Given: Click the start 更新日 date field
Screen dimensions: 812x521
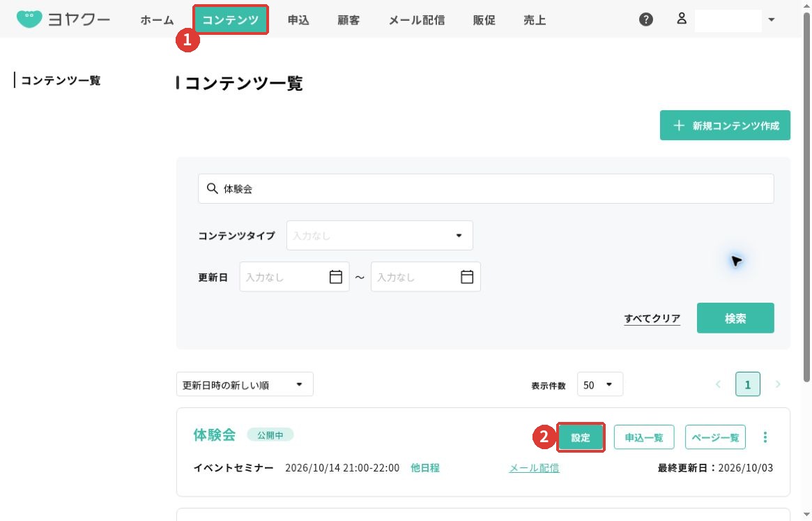Looking at the screenshot, I should [x=294, y=277].
